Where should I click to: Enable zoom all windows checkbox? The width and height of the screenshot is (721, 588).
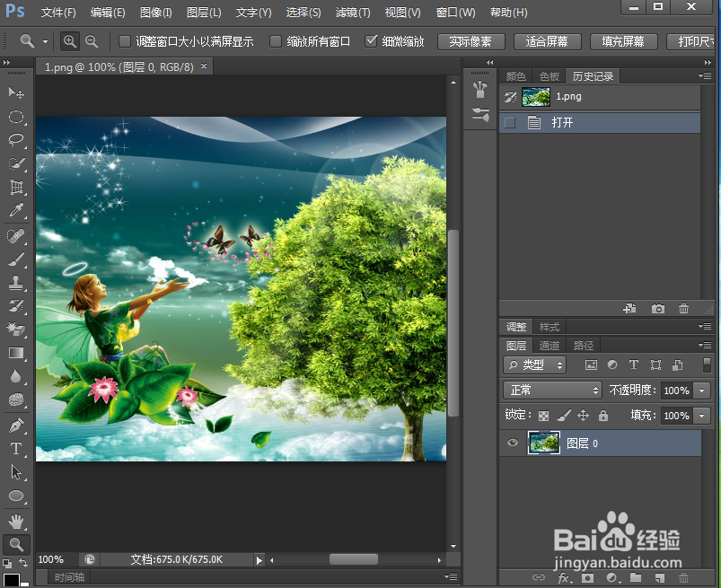tap(276, 41)
